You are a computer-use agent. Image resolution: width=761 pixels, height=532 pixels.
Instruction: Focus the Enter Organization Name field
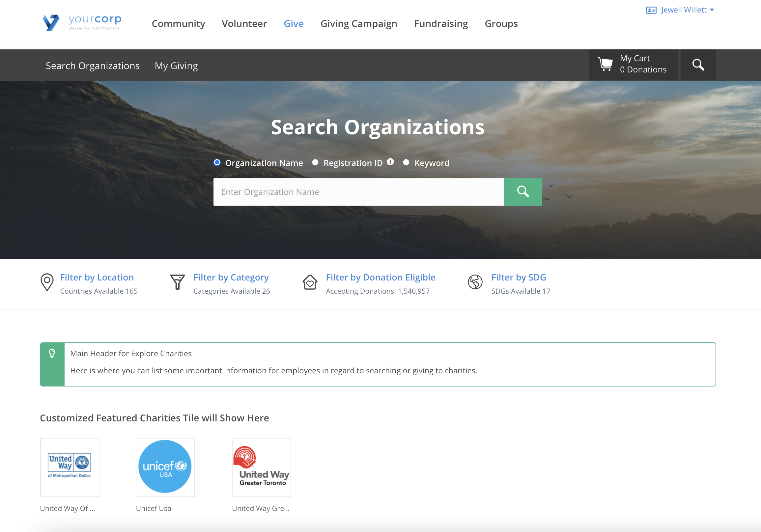point(358,192)
